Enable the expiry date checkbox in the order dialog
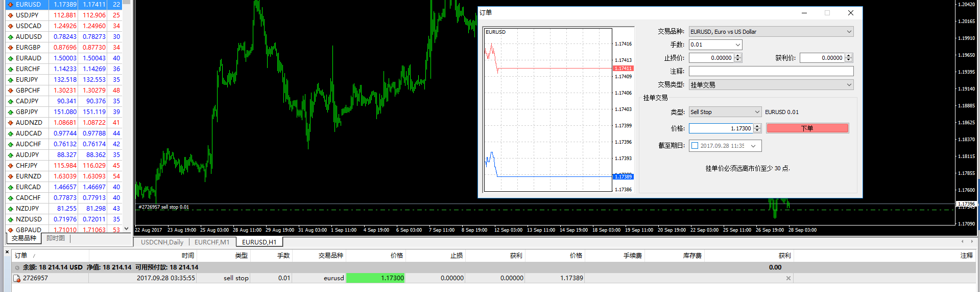This screenshot has height=292, width=980. (x=695, y=146)
